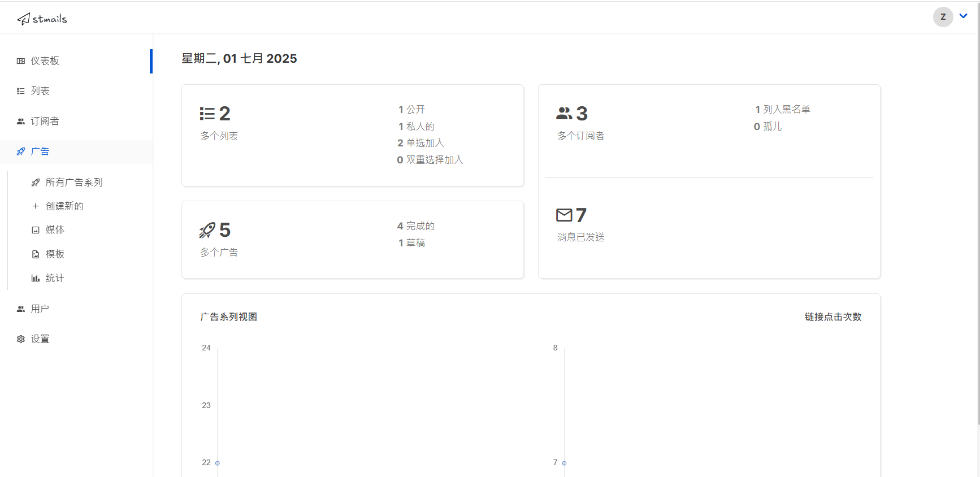Click the plus icon for 创建新的

[x=36, y=206]
